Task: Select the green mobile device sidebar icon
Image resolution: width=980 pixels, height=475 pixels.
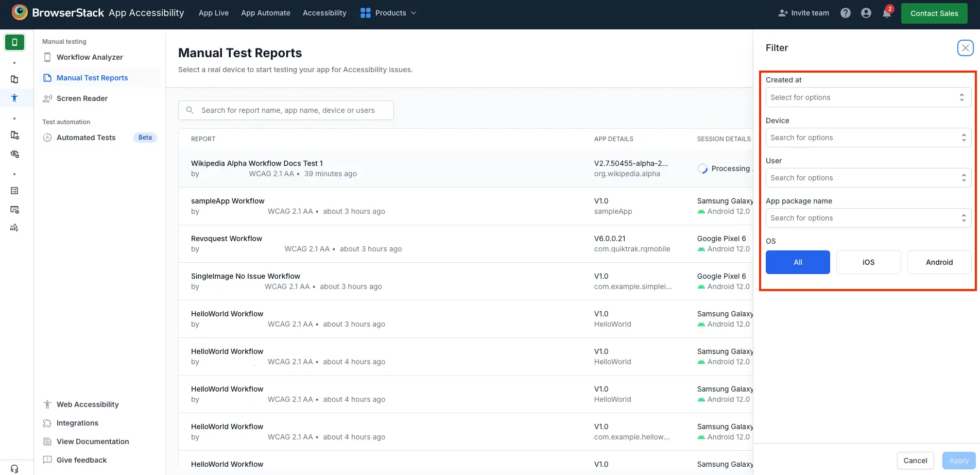Action: click(14, 42)
